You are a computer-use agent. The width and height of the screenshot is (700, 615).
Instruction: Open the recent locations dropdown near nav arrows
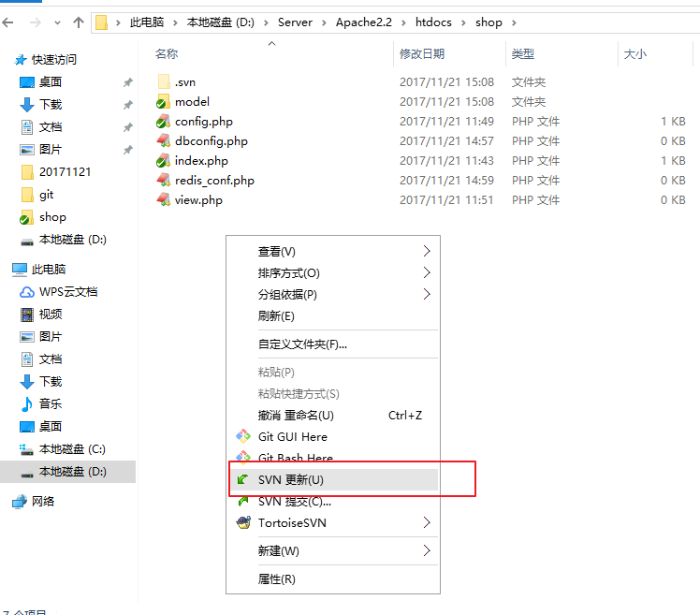[x=57, y=22]
